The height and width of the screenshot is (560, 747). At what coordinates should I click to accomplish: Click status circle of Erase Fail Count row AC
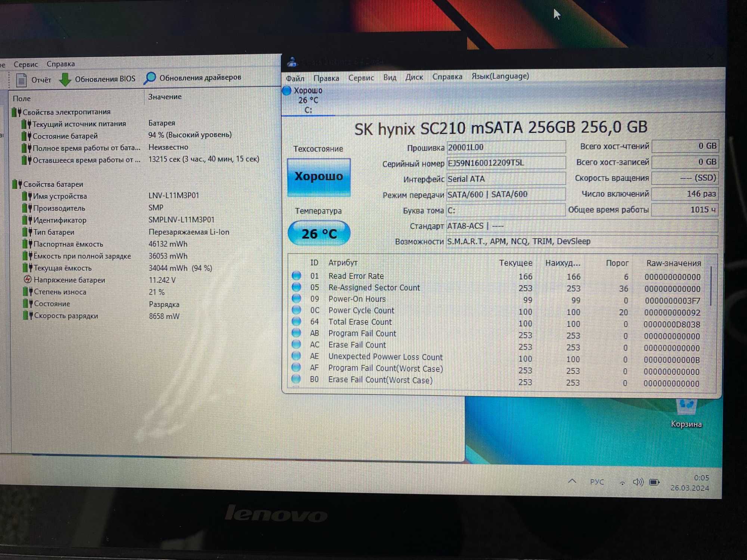pos(296,344)
